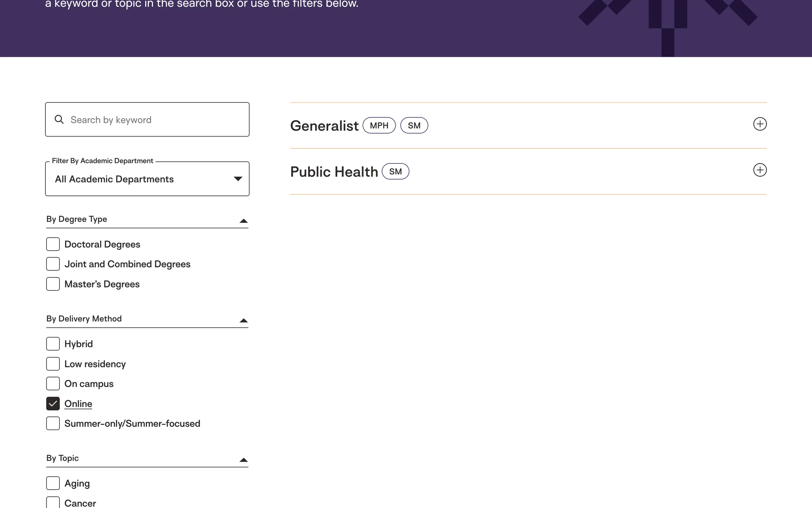Open the Public Health program heading
Viewport: 812px width, 508px height.
[334, 172]
